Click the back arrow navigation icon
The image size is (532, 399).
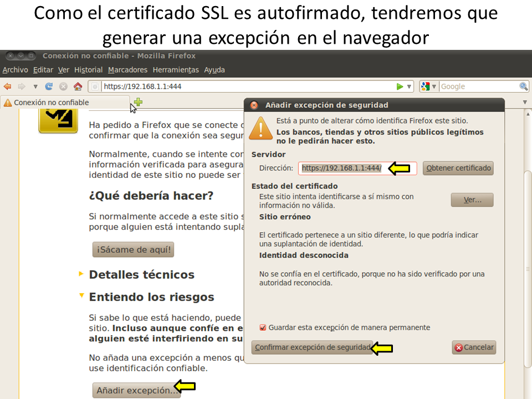(8, 86)
